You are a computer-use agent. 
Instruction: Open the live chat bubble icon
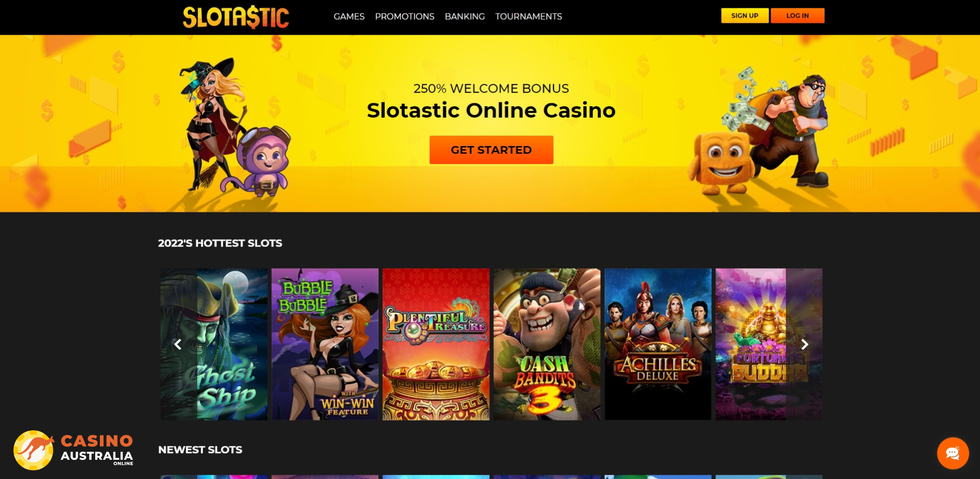click(x=953, y=453)
